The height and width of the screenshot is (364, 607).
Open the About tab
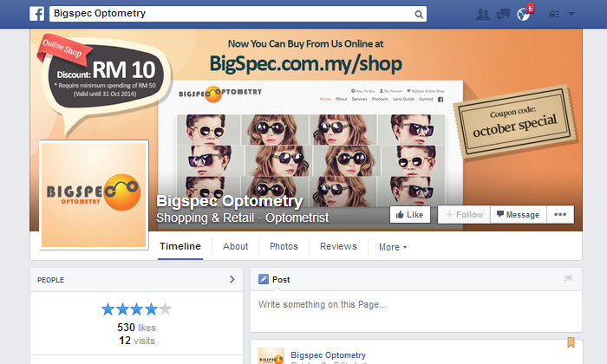235,247
